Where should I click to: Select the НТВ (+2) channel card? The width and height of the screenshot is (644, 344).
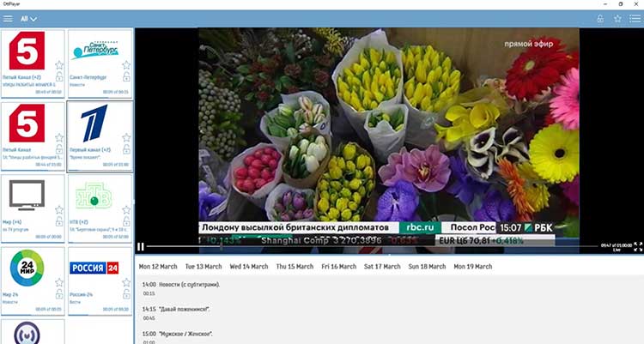pos(100,208)
